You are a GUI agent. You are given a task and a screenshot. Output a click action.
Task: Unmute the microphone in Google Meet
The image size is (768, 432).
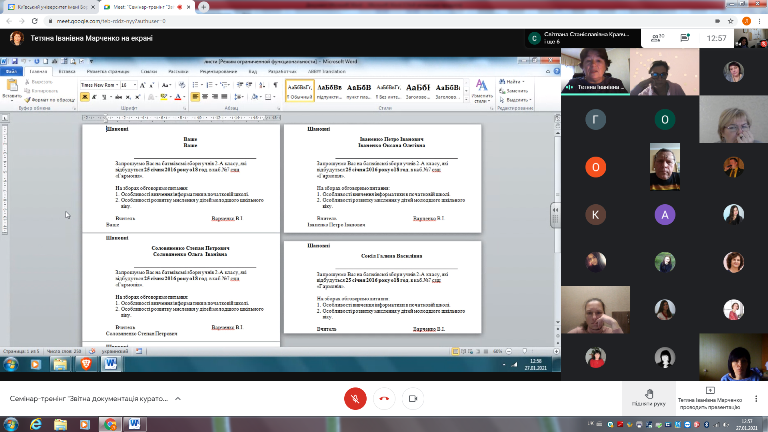click(353, 397)
